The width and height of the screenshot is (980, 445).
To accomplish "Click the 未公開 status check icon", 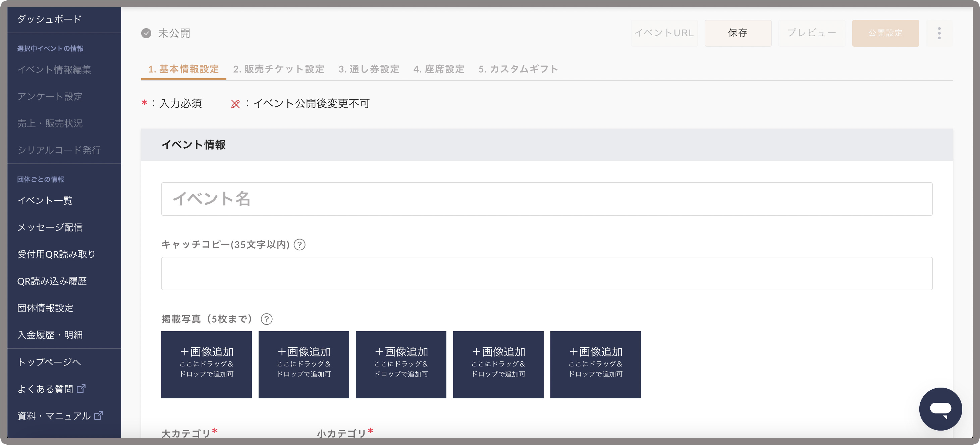I will tap(146, 34).
